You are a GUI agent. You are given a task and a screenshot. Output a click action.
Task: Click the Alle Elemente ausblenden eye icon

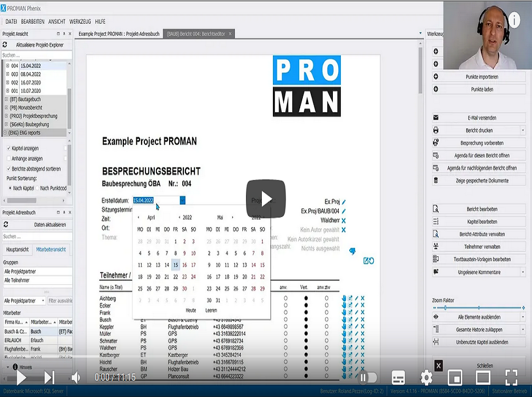pyautogui.click(x=436, y=317)
